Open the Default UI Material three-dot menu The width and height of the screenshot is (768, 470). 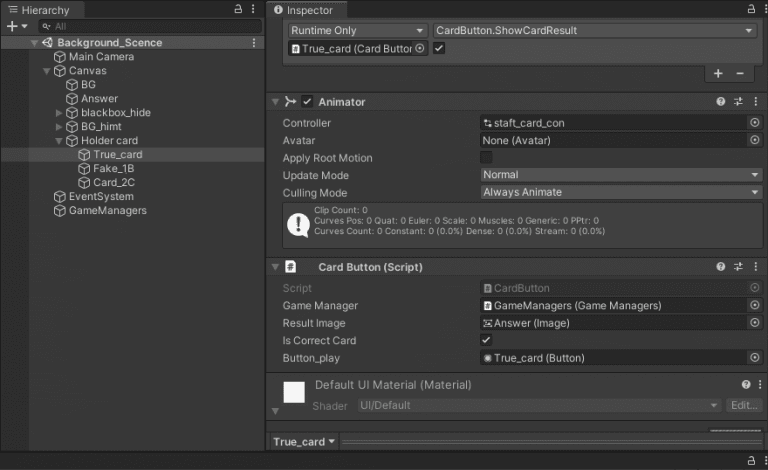pos(760,384)
